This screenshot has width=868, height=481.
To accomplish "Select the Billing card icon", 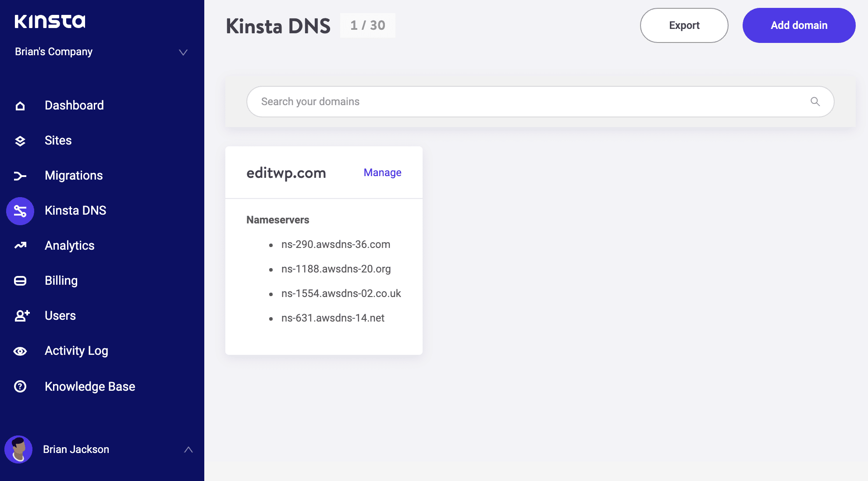I will point(20,281).
